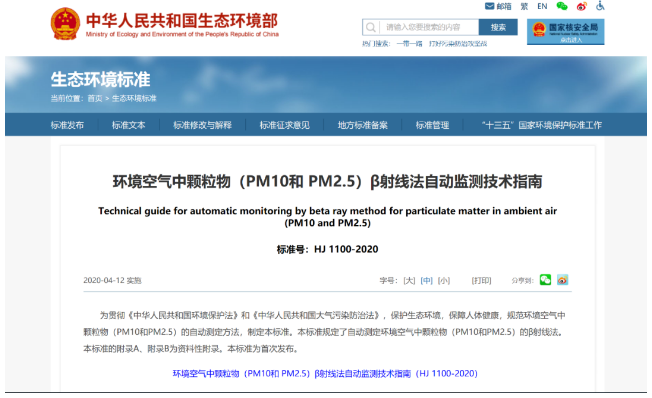
Task: Click the English title 'Technical guide for automatic monitoring'
Action: point(328,217)
